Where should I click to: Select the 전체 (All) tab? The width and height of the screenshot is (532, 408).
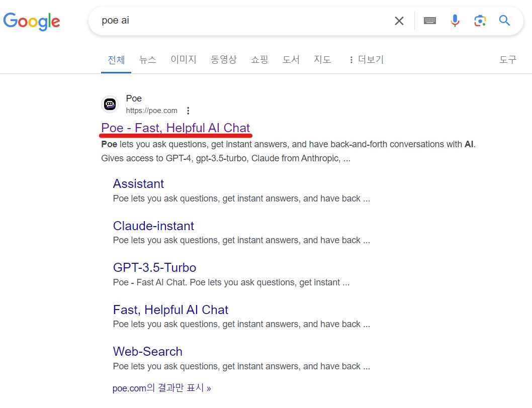tap(116, 60)
